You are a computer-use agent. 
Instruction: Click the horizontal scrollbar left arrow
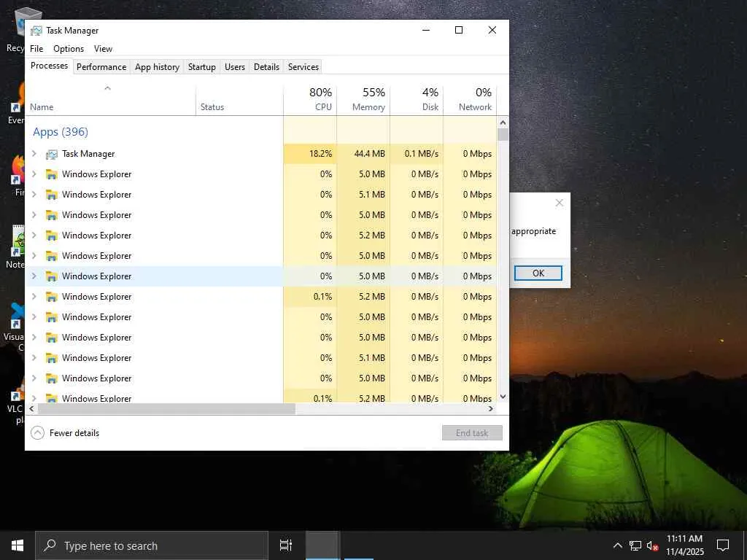pos(31,408)
